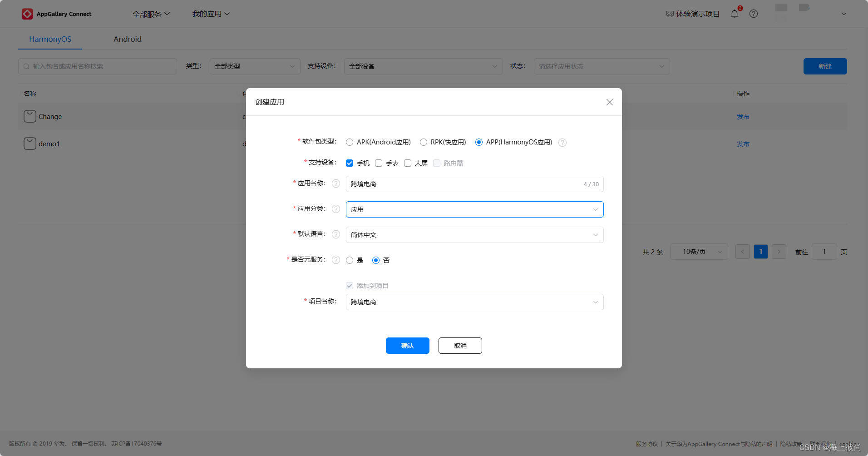Switch to the Android tab
Viewport: 868px width, 456px height.
[x=128, y=39]
